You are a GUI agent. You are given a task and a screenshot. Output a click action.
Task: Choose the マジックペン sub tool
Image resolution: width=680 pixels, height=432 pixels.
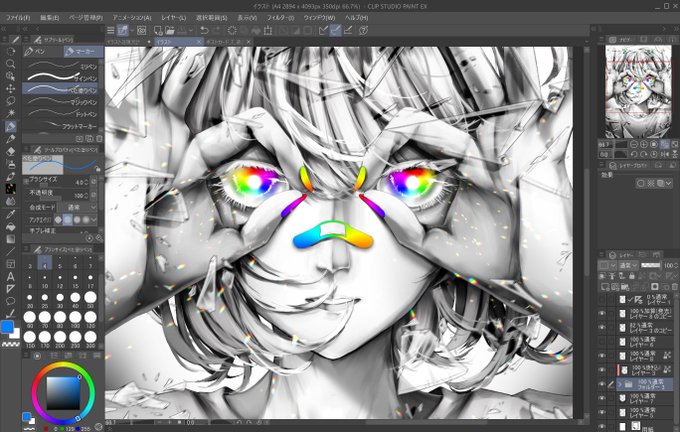click(x=60, y=102)
